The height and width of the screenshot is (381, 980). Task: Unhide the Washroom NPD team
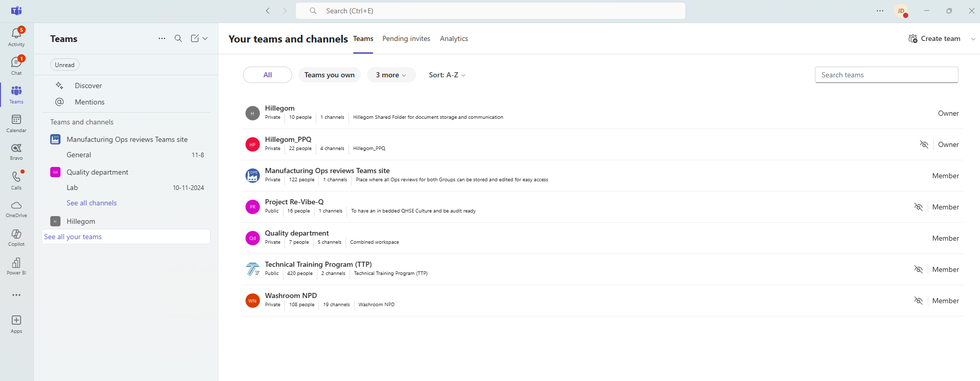(x=918, y=301)
